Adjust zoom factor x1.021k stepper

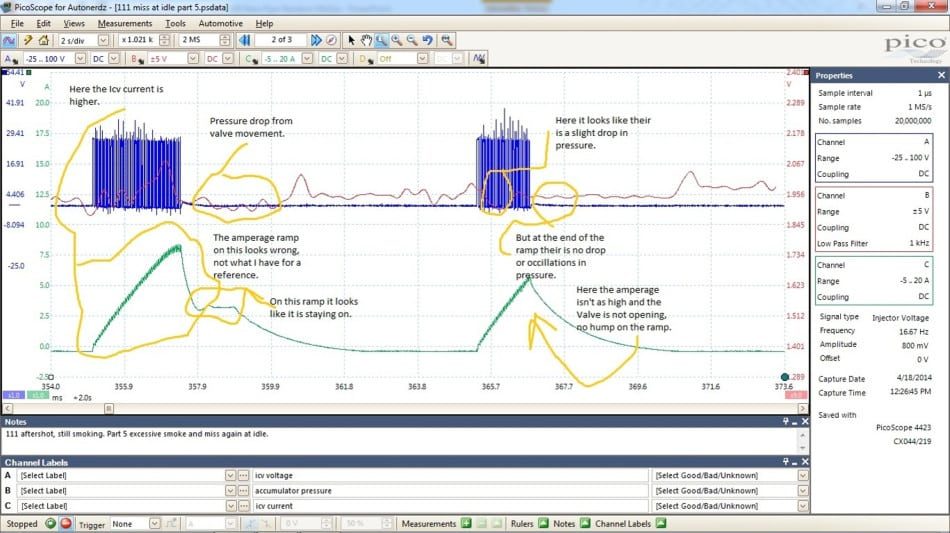click(x=164, y=40)
